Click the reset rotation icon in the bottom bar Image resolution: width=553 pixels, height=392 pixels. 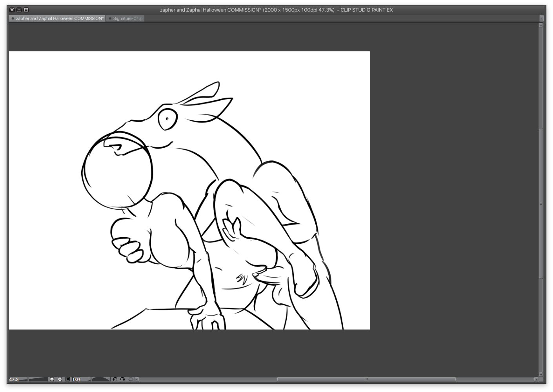[x=131, y=379]
